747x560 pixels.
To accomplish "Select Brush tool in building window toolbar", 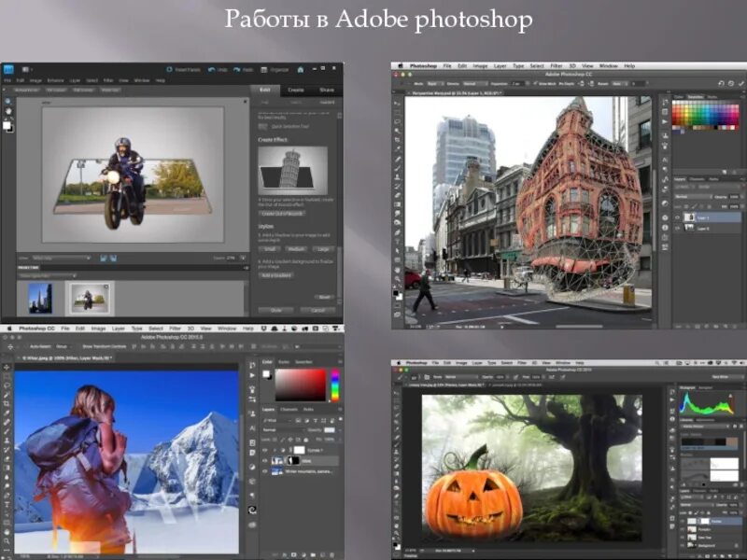I will [398, 168].
